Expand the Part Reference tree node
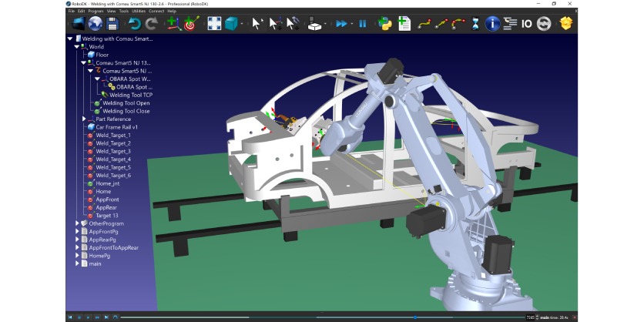The width and height of the screenshot is (644, 322). [x=84, y=119]
